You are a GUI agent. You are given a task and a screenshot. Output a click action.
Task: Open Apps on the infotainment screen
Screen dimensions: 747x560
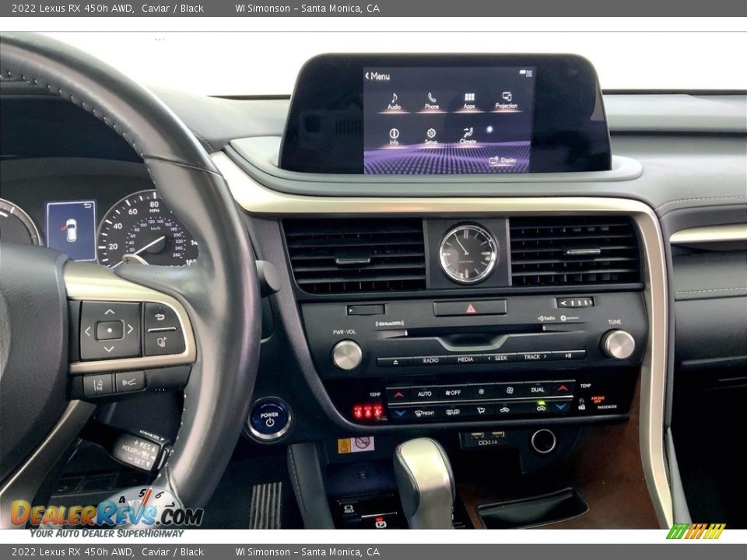[x=469, y=101]
